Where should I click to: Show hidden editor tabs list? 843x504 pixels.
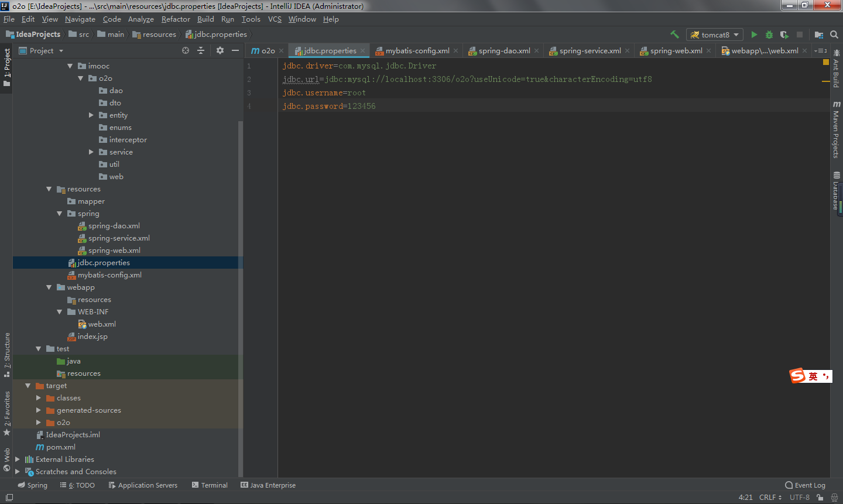pyautogui.click(x=821, y=51)
